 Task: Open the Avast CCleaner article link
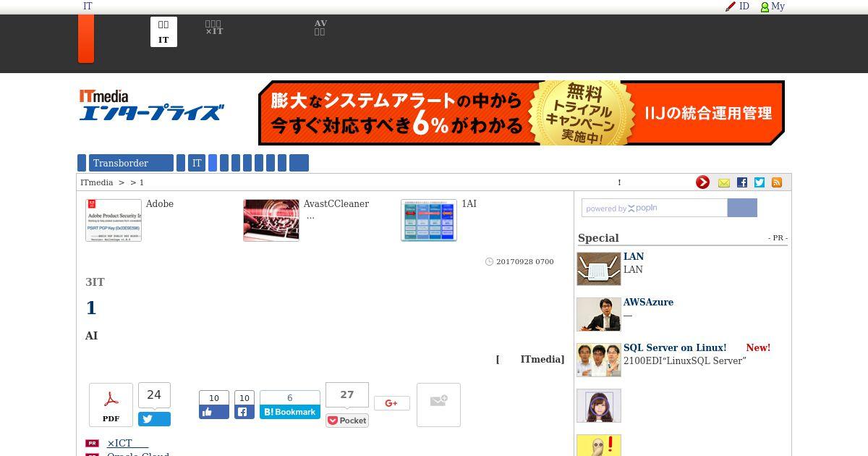point(336,204)
